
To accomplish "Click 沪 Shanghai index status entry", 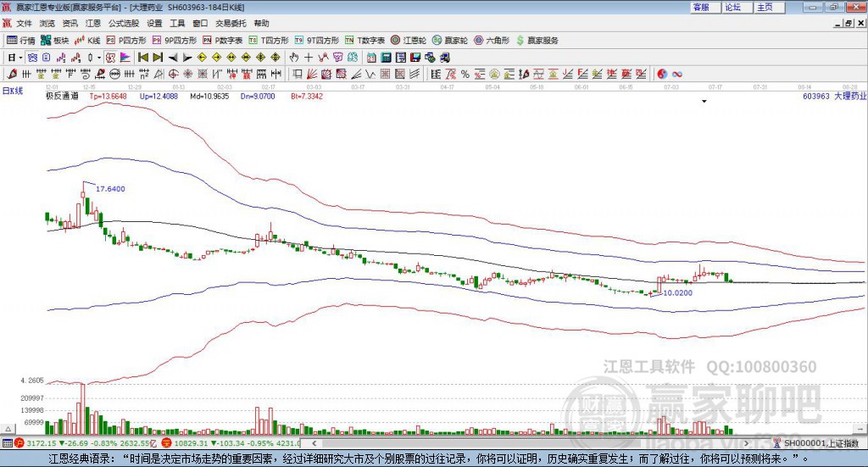I will click(87, 443).
